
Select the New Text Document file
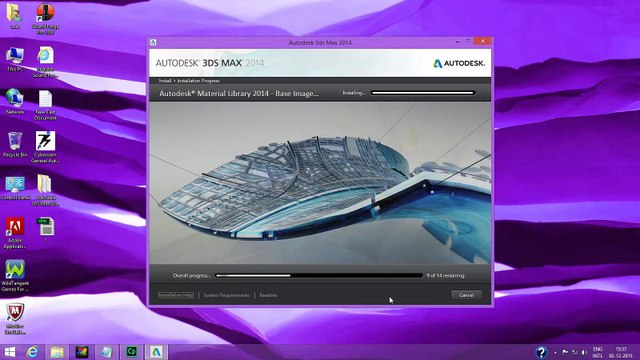point(45,105)
